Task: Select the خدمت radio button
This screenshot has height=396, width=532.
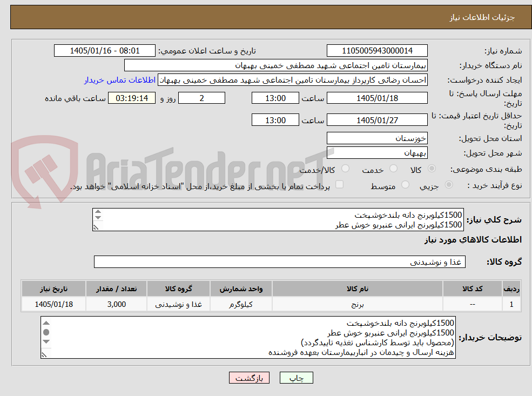Action: [394, 169]
